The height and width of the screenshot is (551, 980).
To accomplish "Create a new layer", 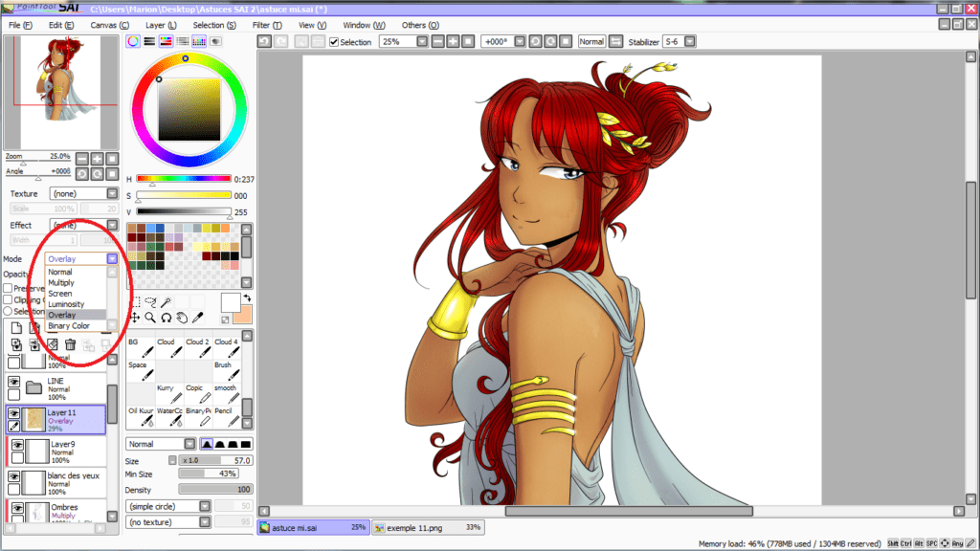I will coord(16,328).
